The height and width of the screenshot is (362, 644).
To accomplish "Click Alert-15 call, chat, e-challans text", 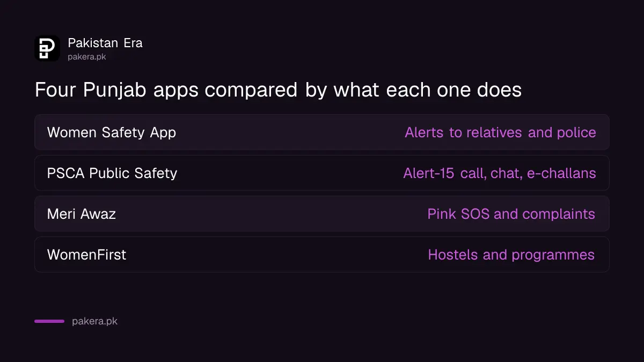I will click(x=500, y=173).
